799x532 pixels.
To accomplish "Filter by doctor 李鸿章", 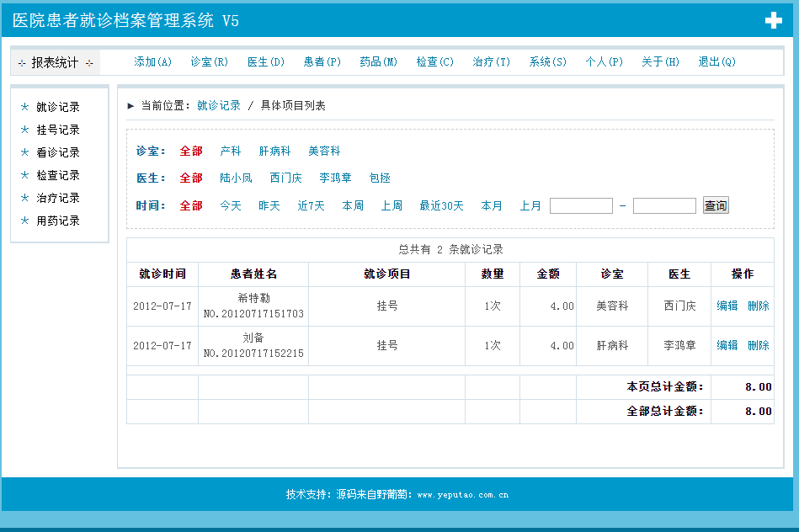I will [335, 178].
